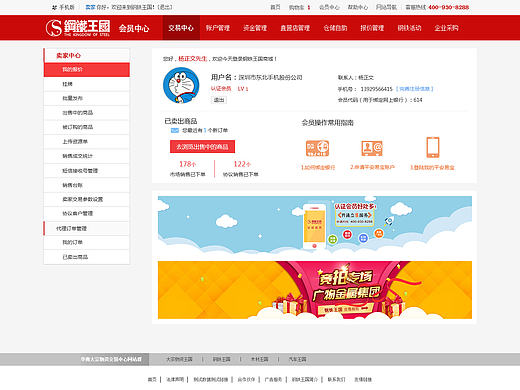Click 首页 in the bottom footer links
This screenshot has width=520, height=390.
(x=152, y=379)
